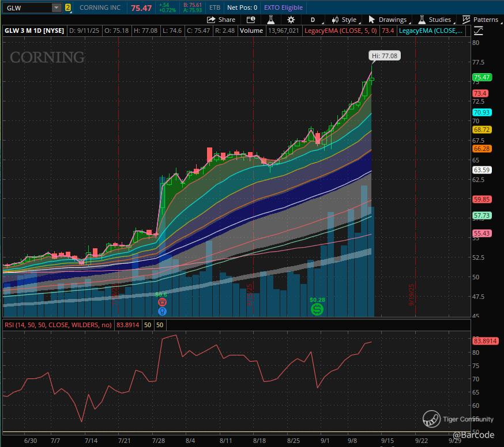The image size is (504, 447).
Task: Click the Net Pos: 0 label
Action: pyautogui.click(x=242, y=7)
